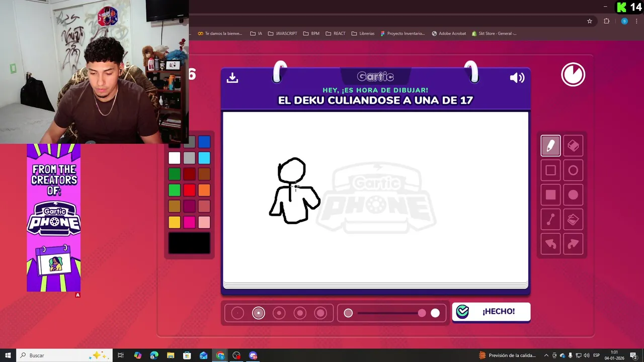Select the eraser tool
The image size is (644, 362).
(573, 146)
